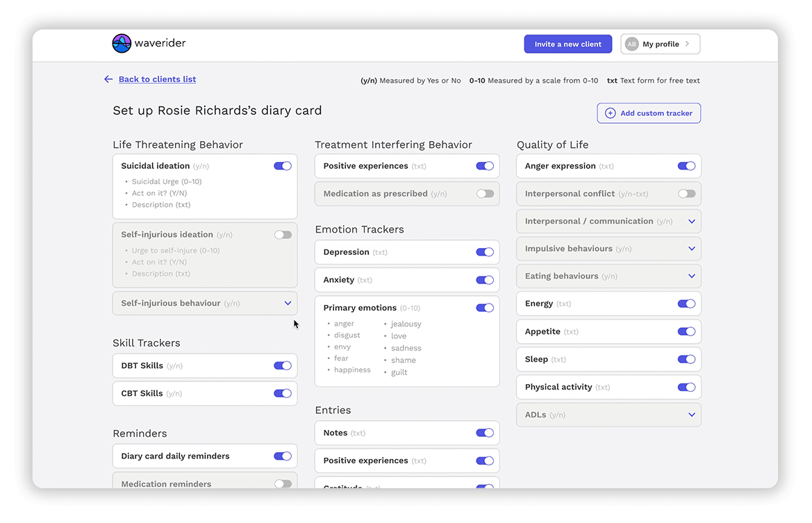Click the Set up Rosie Richards's diary card title
The height and width of the screenshot is (523, 812).
click(217, 110)
